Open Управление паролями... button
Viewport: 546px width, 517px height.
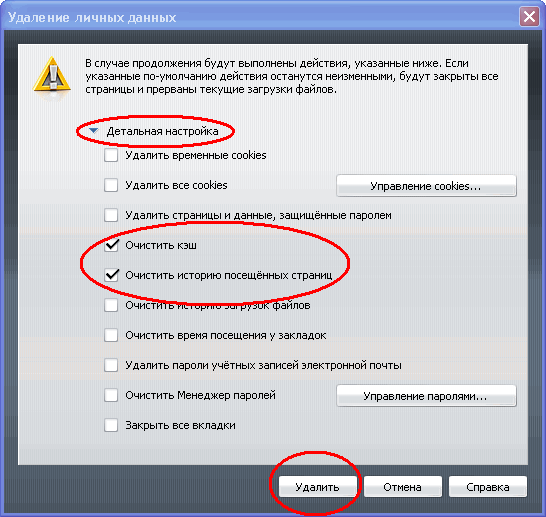(426, 396)
